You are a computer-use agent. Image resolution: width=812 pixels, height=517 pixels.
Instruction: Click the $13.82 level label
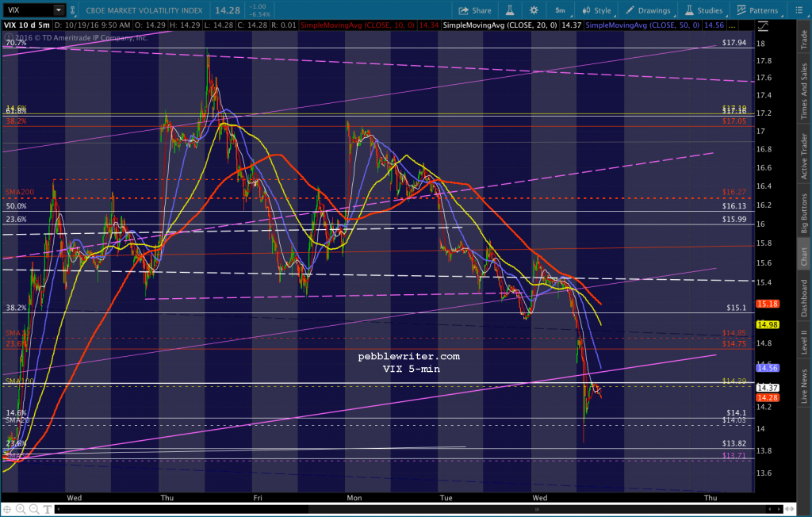point(733,443)
